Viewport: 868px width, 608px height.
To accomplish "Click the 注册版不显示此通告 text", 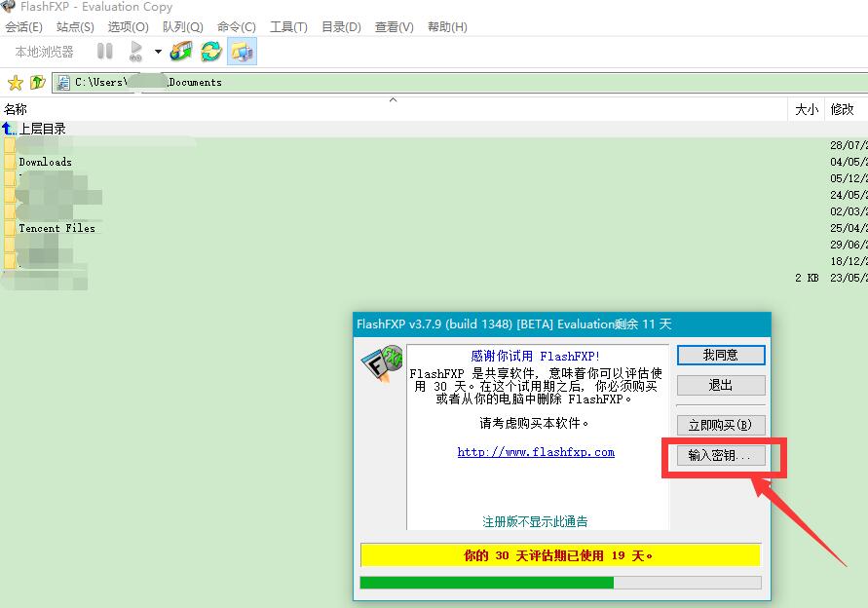I will pyautogui.click(x=535, y=521).
